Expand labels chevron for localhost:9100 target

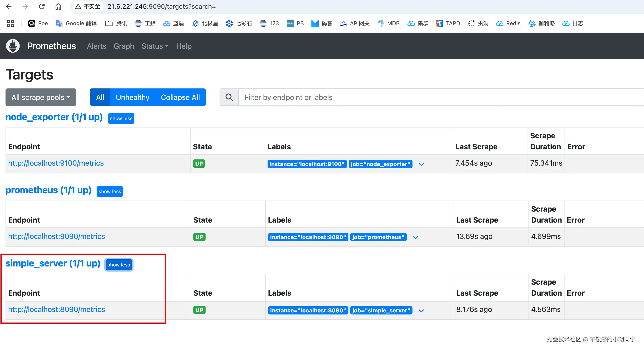coord(421,164)
